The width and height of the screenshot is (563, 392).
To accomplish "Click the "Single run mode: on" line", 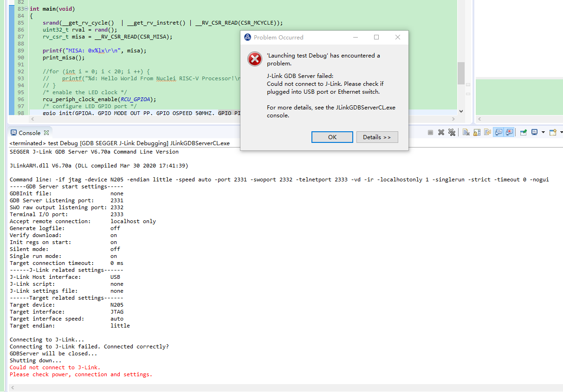I will (63, 256).
